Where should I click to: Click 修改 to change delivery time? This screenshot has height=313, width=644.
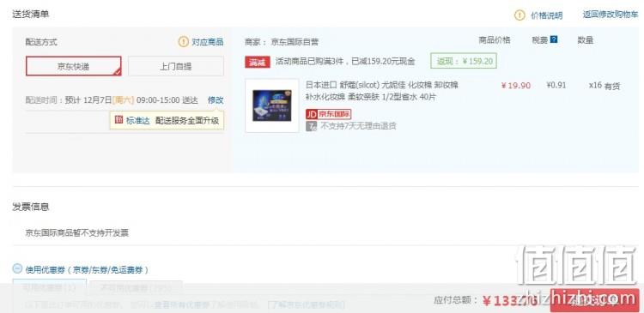tap(216, 100)
